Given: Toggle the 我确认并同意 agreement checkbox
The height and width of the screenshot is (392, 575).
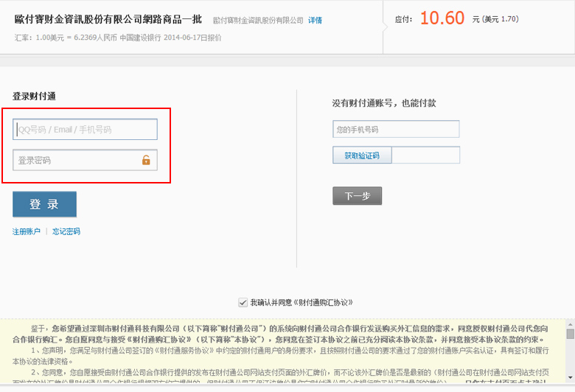Looking at the screenshot, I should click(x=243, y=302).
